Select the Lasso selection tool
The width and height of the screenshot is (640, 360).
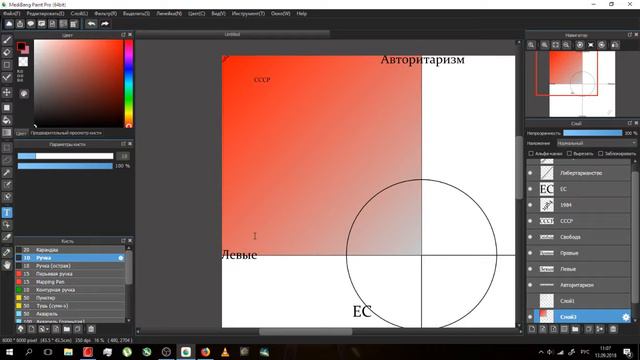7,160
